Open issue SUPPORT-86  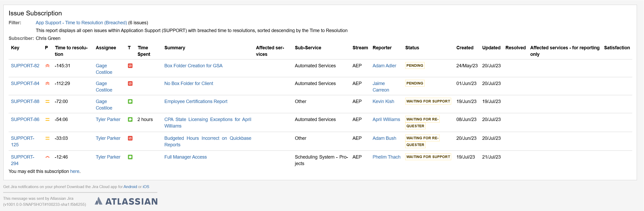pos(25,119)
